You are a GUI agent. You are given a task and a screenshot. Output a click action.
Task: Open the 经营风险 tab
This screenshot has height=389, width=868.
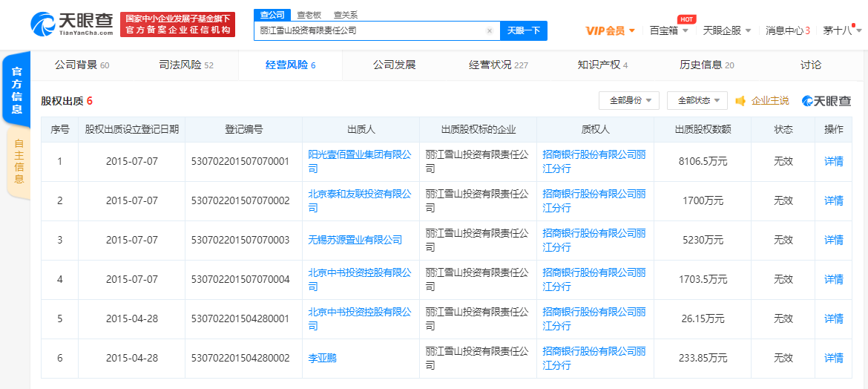290,65
